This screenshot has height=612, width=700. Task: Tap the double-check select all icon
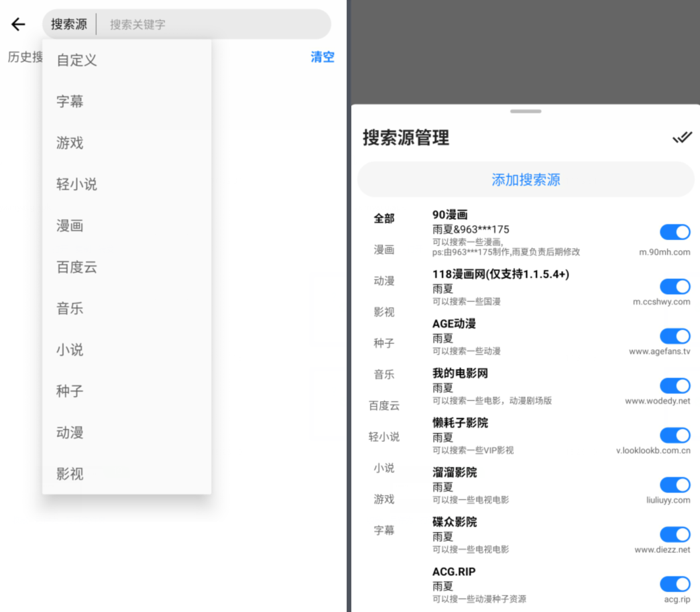(681, 137)
